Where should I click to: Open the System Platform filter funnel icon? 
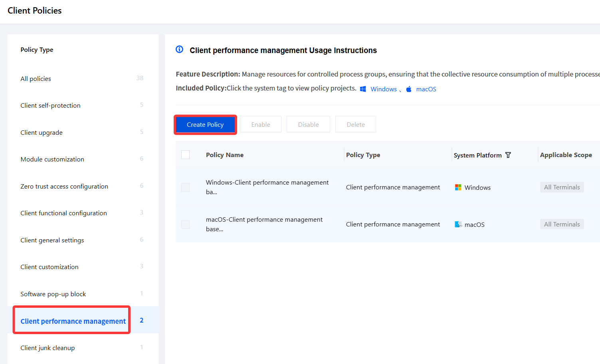click(508, 155)
